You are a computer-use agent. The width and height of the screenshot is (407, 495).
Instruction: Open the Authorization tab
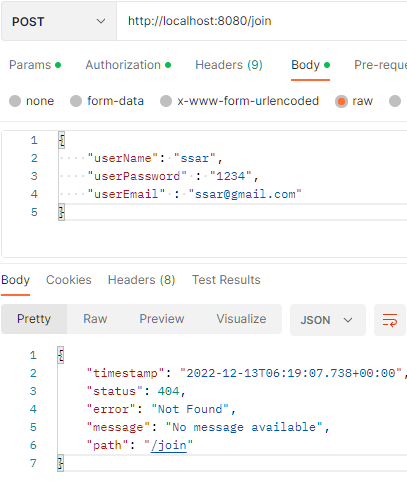pyautogui.click(x=128, y=65)
